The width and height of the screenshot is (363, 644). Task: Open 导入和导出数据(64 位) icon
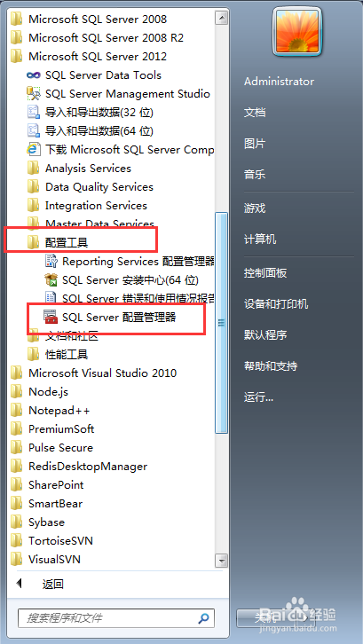(x=33, y=131)
